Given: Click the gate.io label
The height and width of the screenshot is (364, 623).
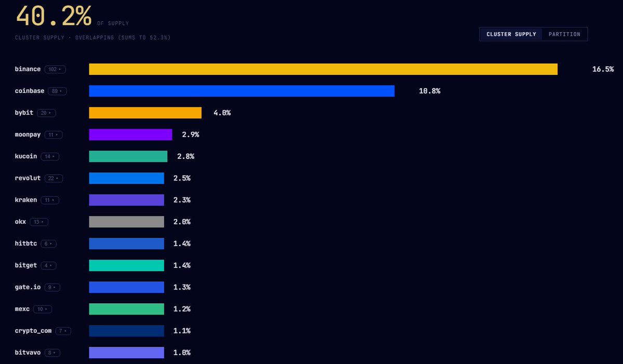Looking at the screenshot, I should click(28, 287).
